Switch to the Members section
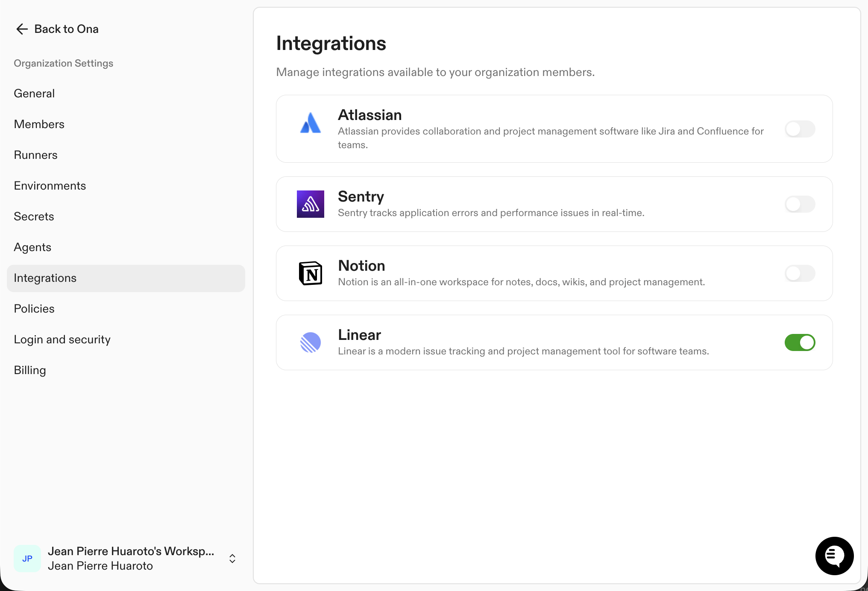Image resolution: width=868 pixels, height=591 pixels. [x=39, y=124]
